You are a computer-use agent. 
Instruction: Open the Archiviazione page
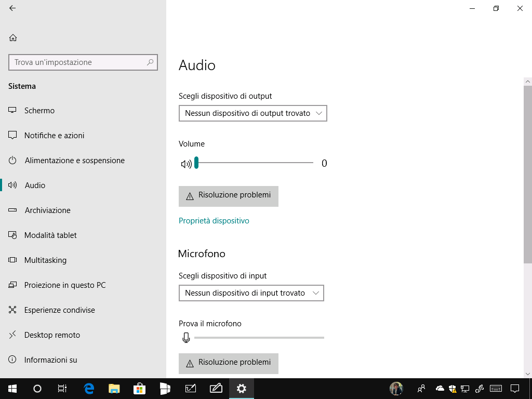83,210
